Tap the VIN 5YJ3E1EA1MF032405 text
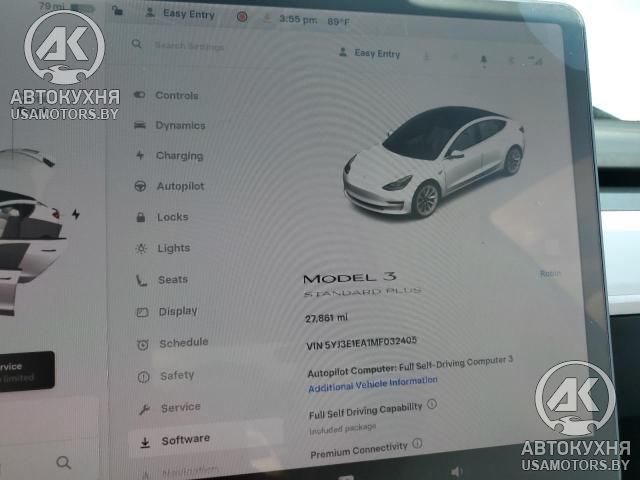This screenshot has width=640, height=480. coord(361,343)
